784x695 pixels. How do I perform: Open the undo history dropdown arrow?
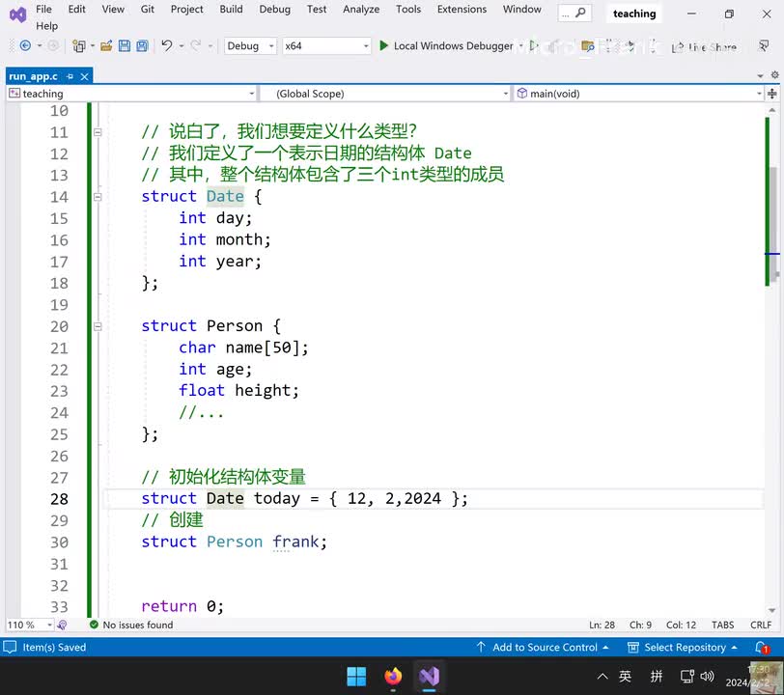pos(182,46)
